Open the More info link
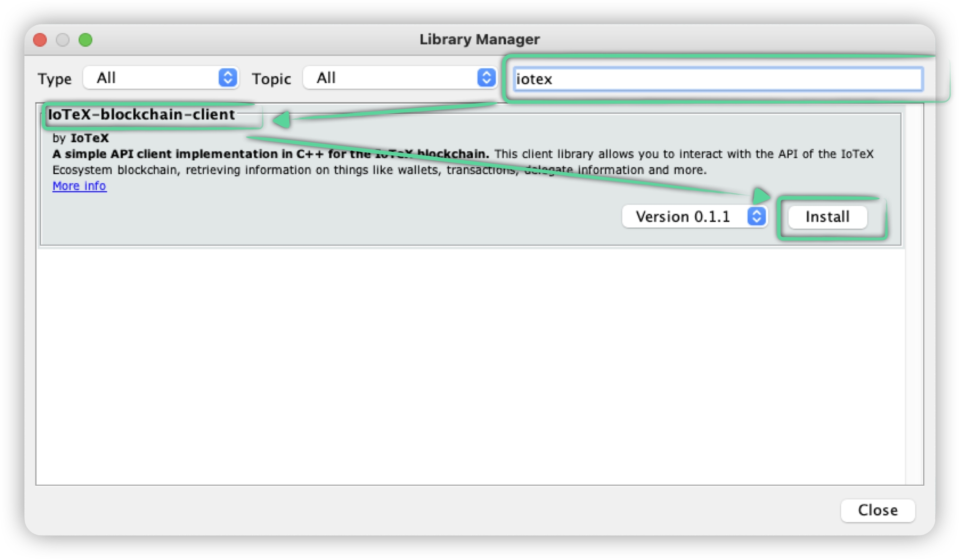This screenshot has width=960, height=560. (79, 186)
